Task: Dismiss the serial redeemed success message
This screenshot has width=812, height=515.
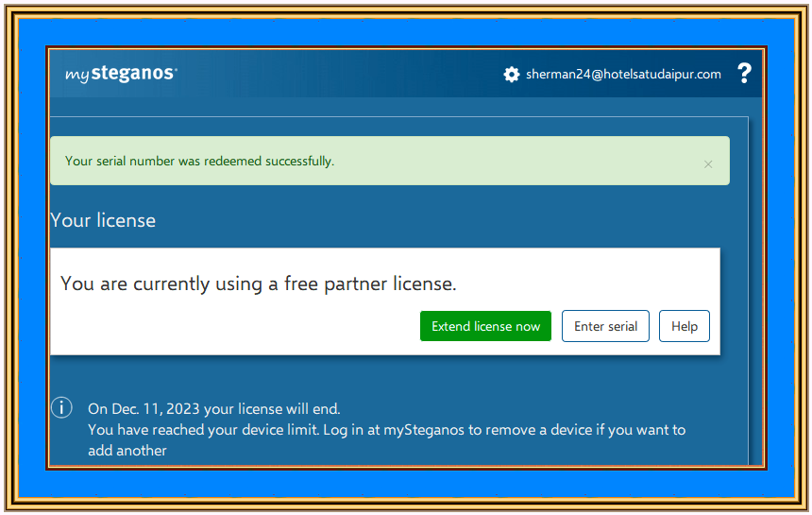Action: click(708, 164)
